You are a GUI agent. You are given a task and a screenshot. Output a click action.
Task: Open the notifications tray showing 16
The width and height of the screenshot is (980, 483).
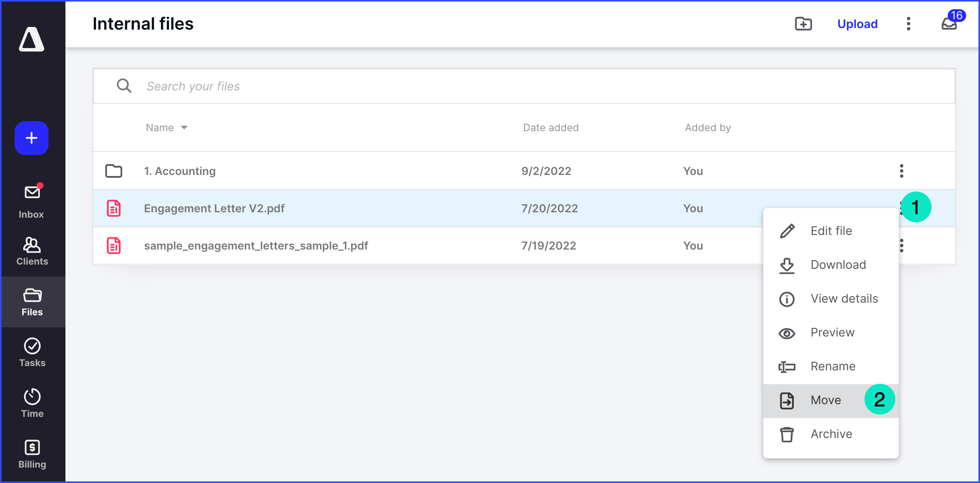point(949,24)
